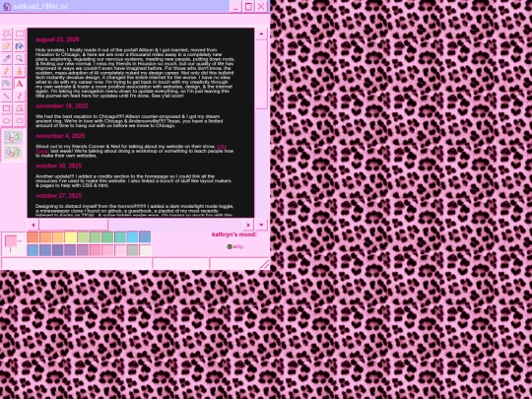Click the resize grip in status bar
This screenshot has height=399, width=532.
tap(264, 264)
